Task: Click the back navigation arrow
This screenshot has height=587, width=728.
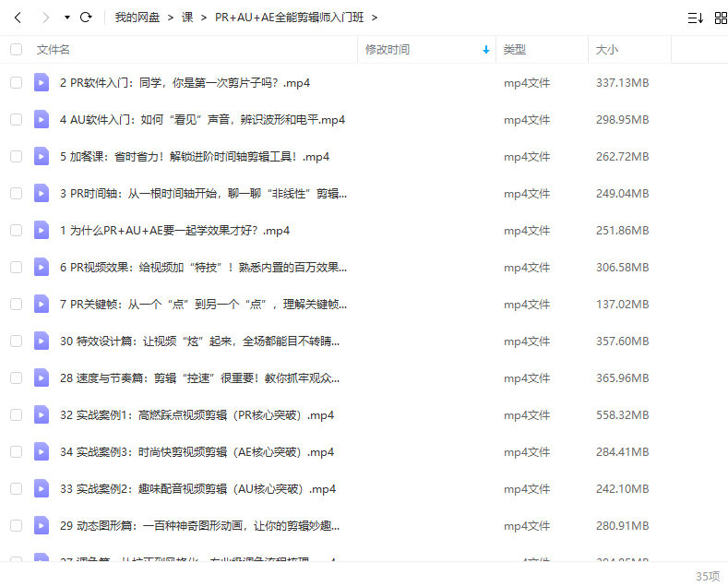Action: click(x=18, y=18)
